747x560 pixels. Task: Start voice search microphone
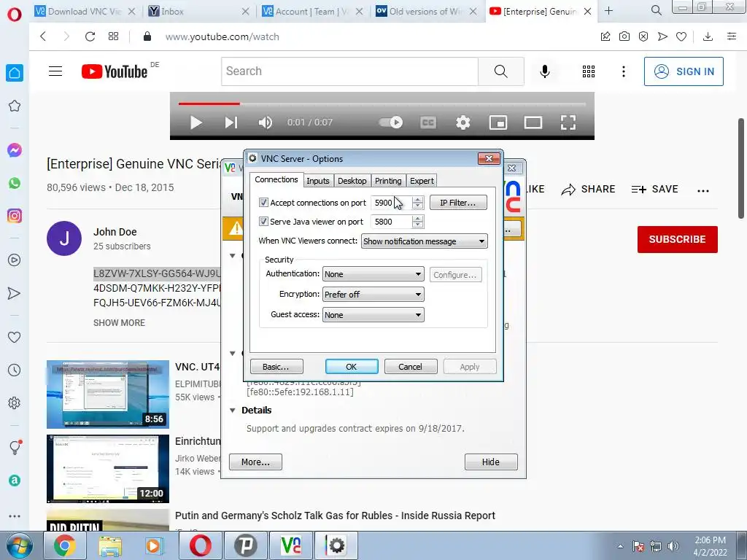tap(545, 71)
